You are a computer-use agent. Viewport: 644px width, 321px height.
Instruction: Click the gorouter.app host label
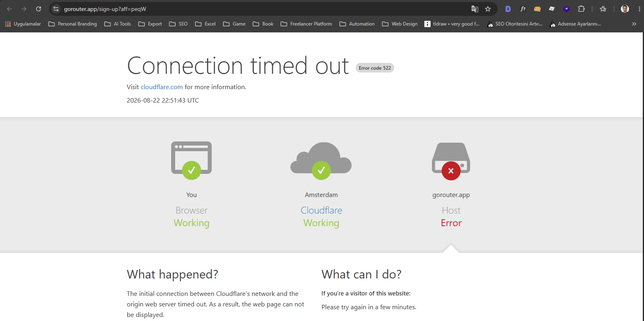(451, 195)
